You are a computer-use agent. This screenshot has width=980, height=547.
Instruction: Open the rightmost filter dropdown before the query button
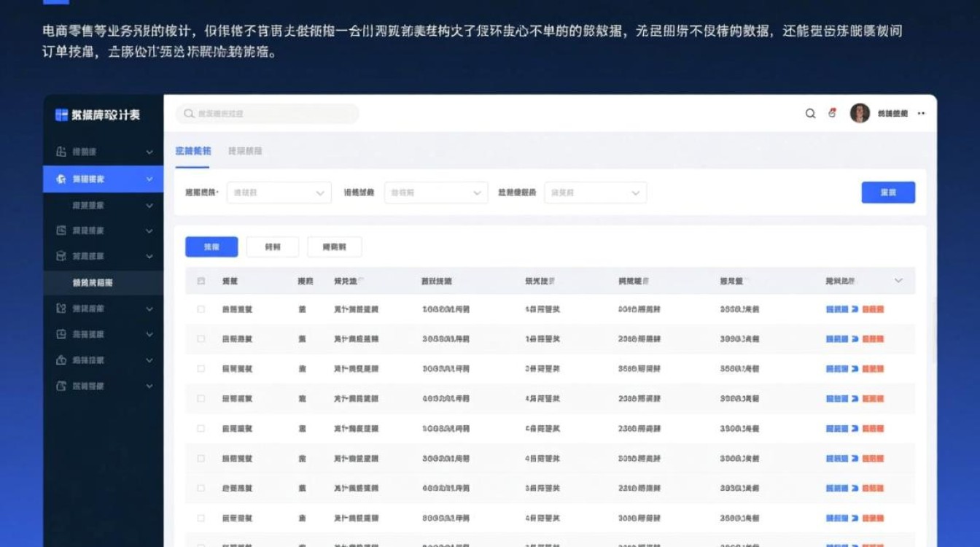595,192
